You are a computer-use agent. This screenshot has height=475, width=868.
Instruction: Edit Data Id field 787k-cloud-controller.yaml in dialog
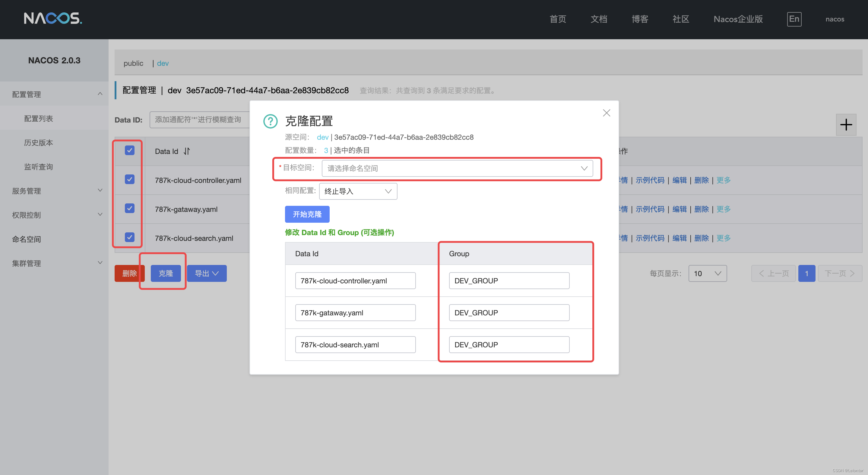(x=355, y=280)
